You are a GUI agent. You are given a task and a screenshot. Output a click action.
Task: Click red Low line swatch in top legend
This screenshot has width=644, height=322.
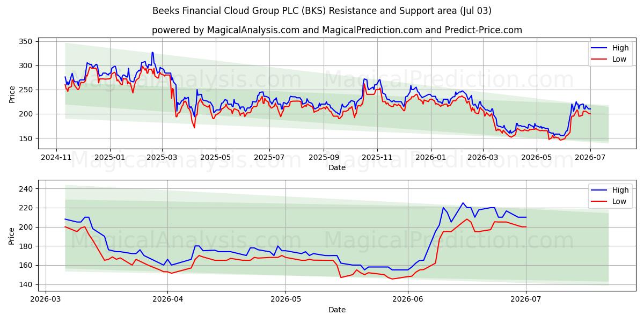[x=599, y=60]
